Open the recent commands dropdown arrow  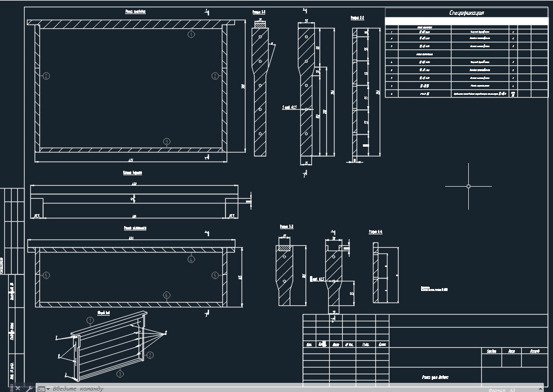point(48,389)
